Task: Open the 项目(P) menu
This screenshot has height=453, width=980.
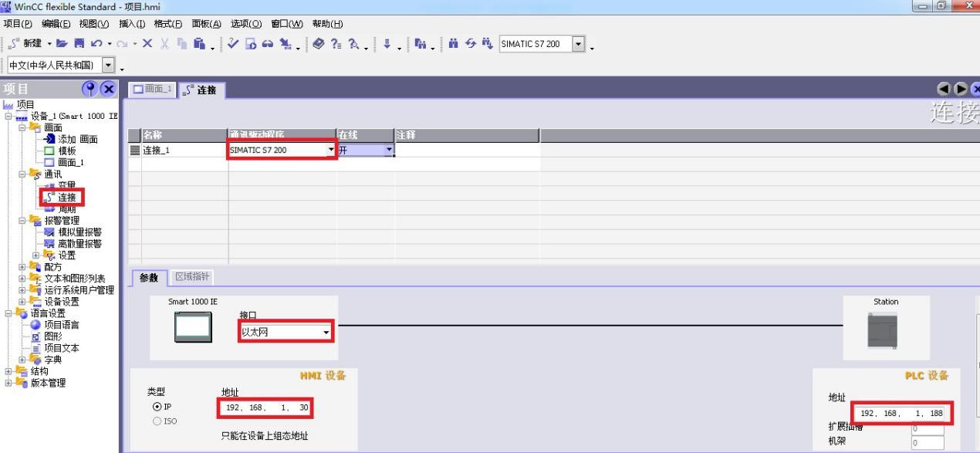Action: (19, 24)
